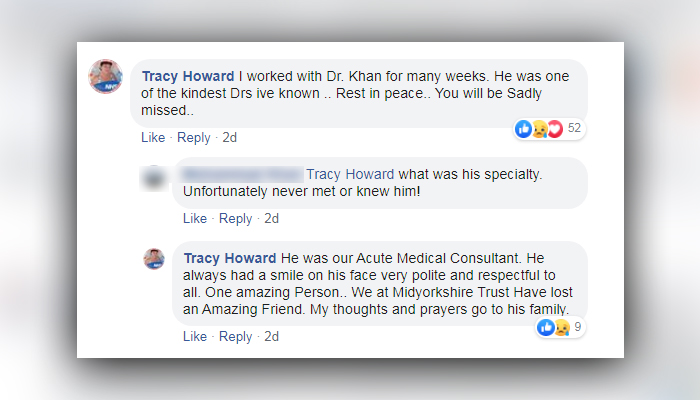The height and width of the screenshot is (400, 700).
Task: Click the blue thumbs-up reaction icon beside 52
Action: [x=524, y=128]
